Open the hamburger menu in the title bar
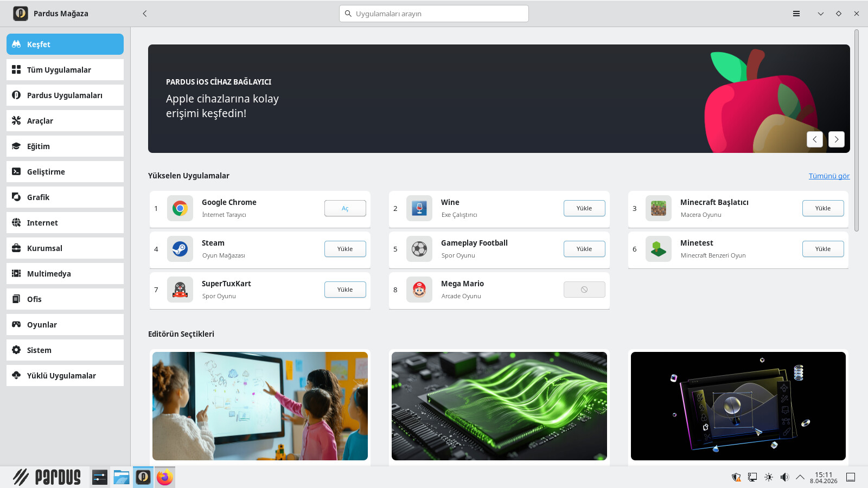Screen dimensions: 868x488 [796, 14]
